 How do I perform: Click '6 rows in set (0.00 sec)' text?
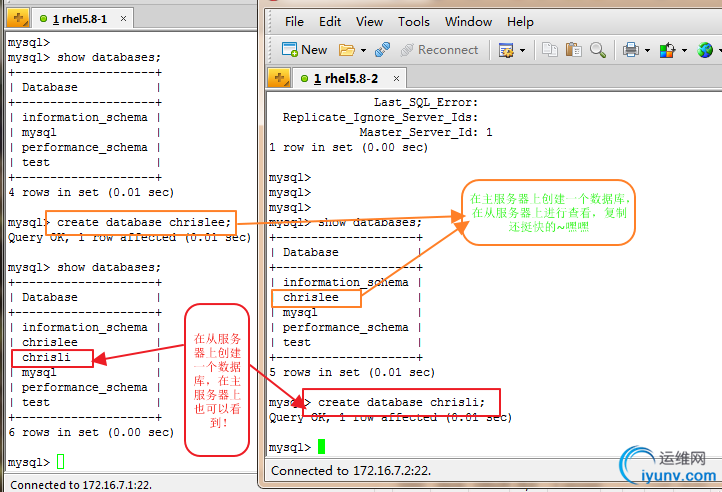tap(91, 432)
